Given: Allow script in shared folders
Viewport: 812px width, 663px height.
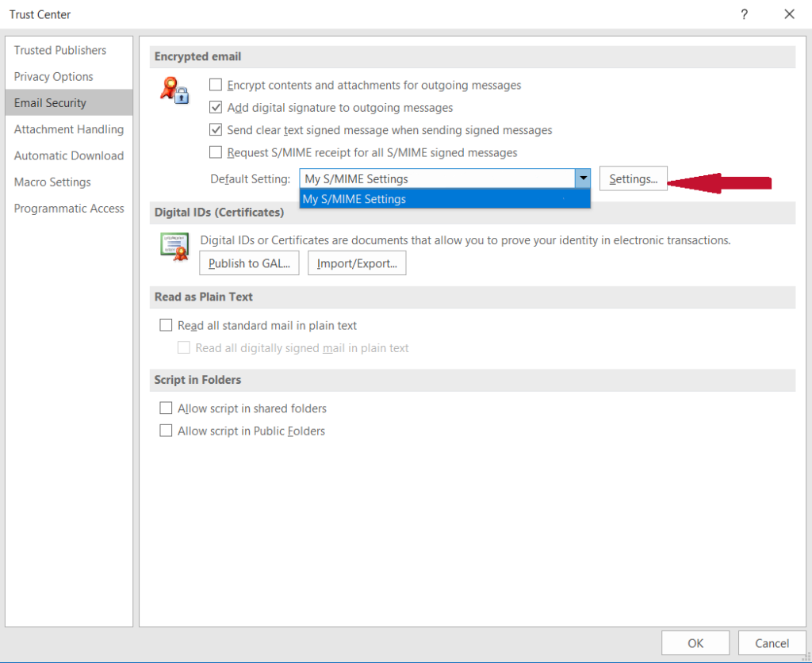Looking at the screenshot, I should [x=166, y=408].
